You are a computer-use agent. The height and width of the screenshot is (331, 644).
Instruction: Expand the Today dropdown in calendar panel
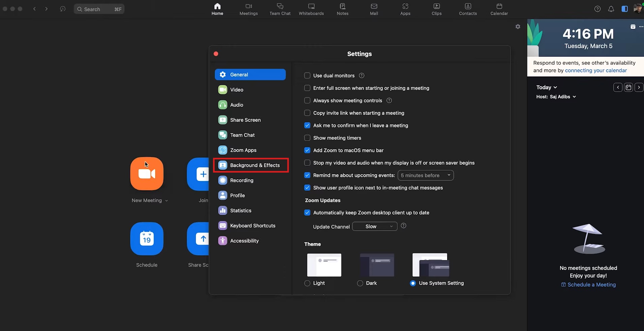point(547,87)
